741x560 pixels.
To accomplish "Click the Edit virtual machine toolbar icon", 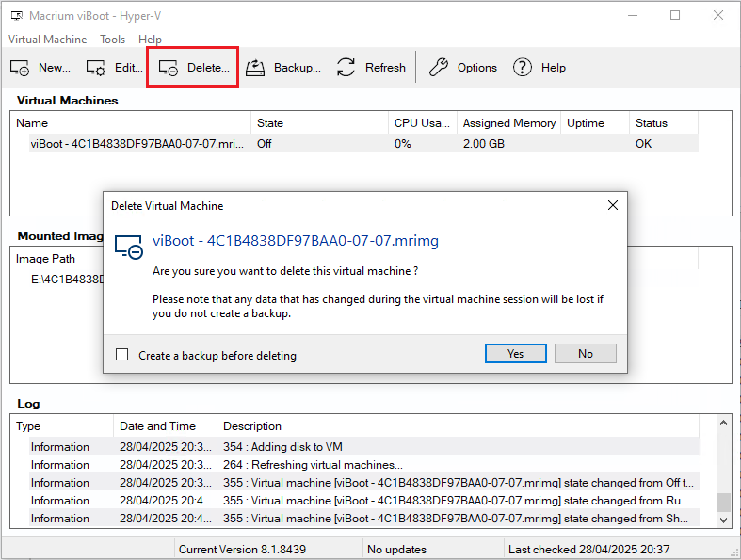I will click(96, 68).
